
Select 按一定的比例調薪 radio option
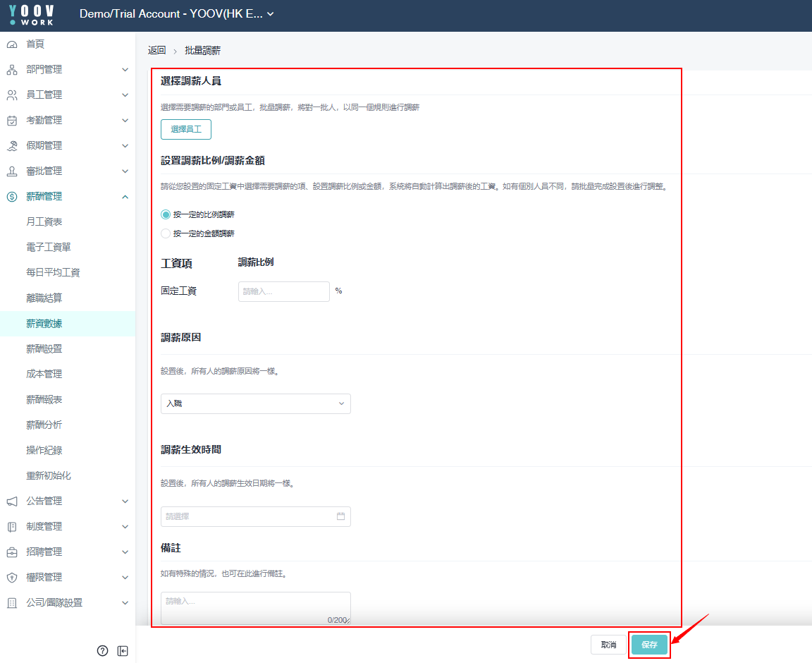166,214
